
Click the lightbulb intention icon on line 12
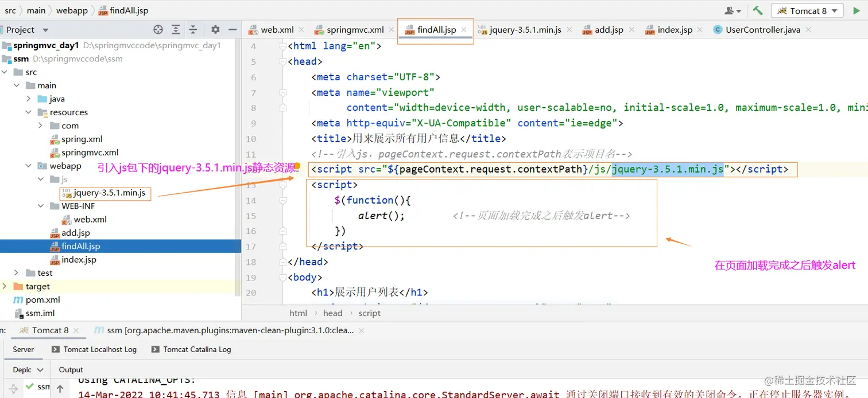[x=297, y=166]
